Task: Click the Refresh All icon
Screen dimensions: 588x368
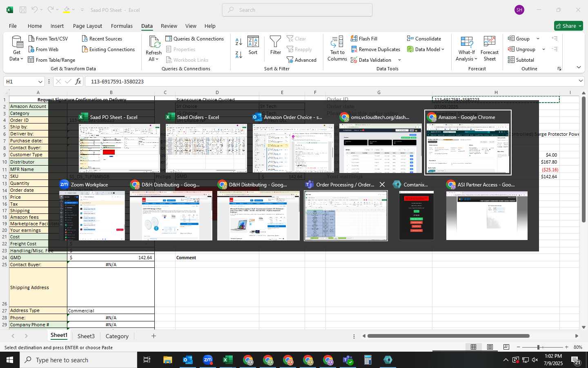Action: (x=154, y=48)
